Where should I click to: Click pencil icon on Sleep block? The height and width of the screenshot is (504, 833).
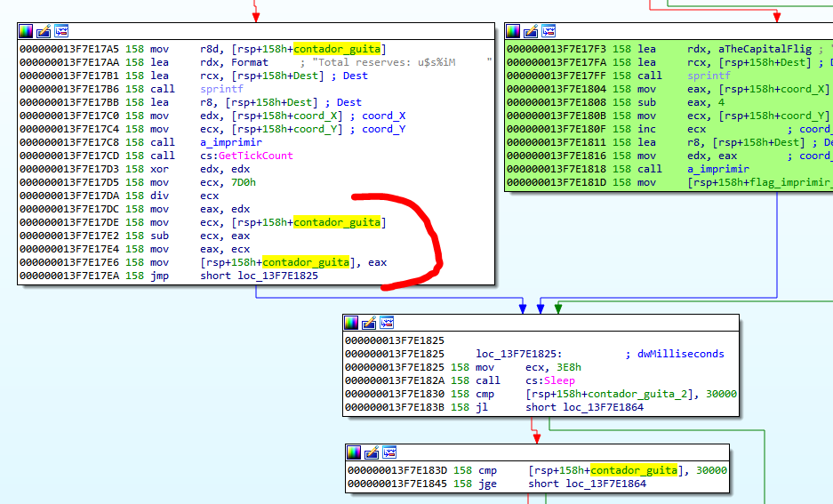point(370,323)
